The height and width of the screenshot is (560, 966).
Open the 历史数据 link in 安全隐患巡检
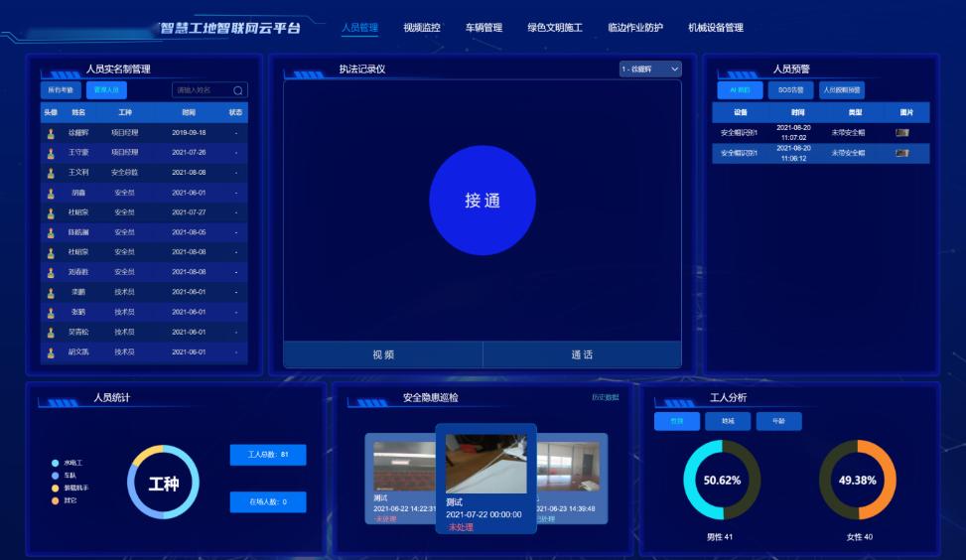click(606, 397)
